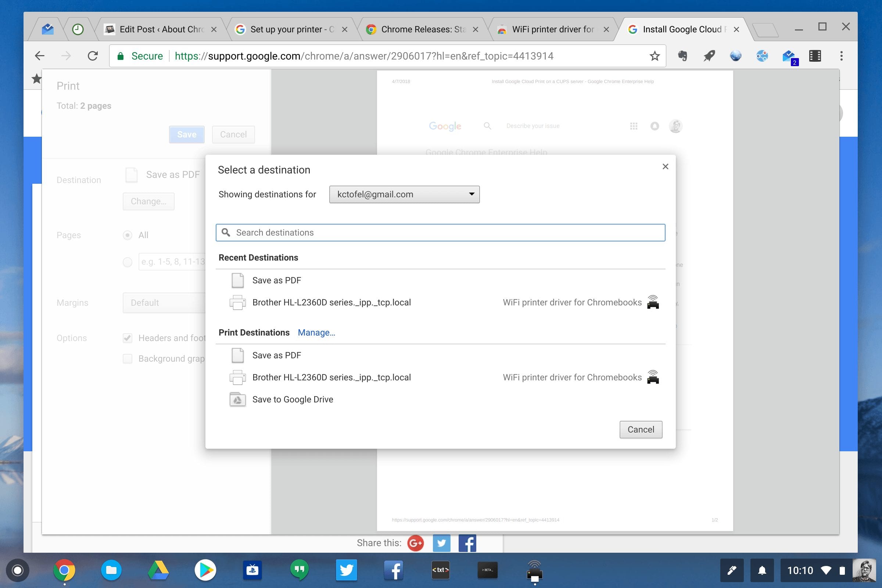Bookmark this page with the star icon
This screenshot has width=882, height=588.
pos(655,56)
